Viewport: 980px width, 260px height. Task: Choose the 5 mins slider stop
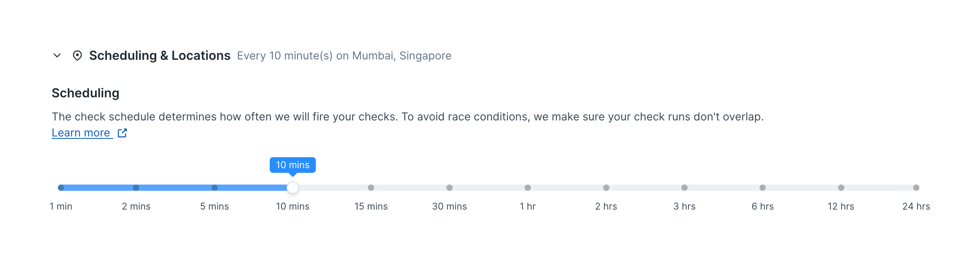pos(215,188)
